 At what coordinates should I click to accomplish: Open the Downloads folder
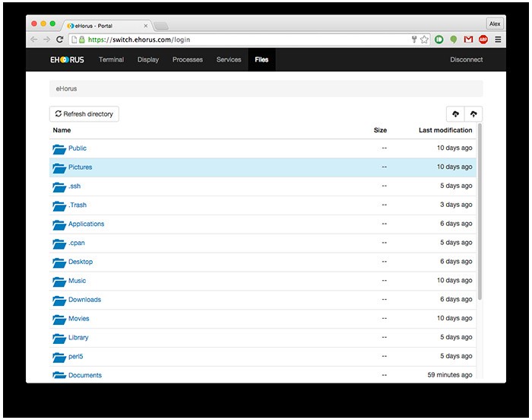(84, 300)
